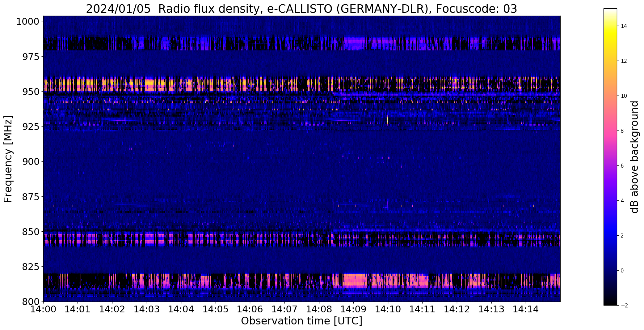Click the yellow-orange emission near 14:03 at 955 MHz
The height and width of the screenshot is (330, 644).
click(149, 85)
